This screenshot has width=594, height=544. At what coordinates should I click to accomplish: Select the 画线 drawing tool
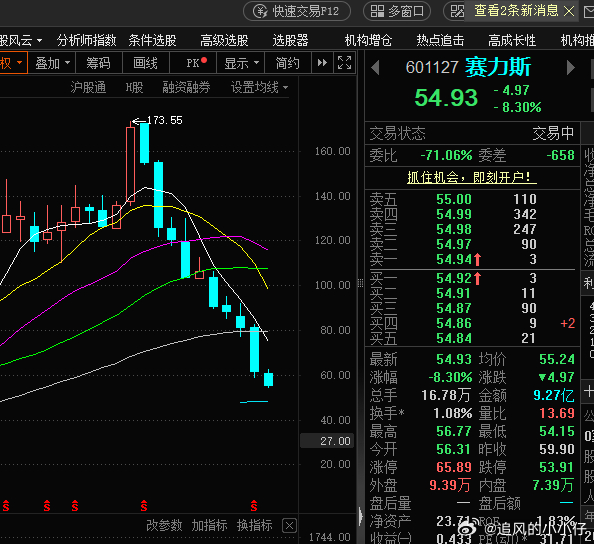[x=145, y=63]
